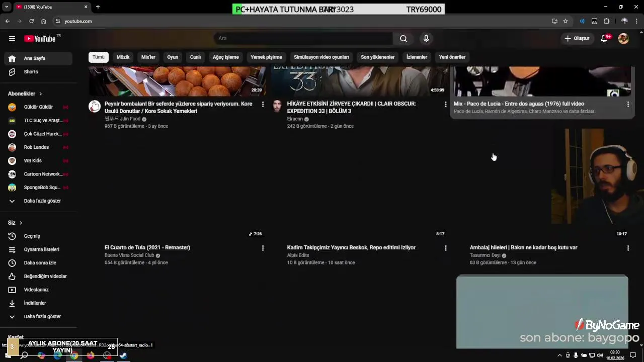Click the magnifier search button
Viewport: 644px width, 362px height.
tap(404, 39)
